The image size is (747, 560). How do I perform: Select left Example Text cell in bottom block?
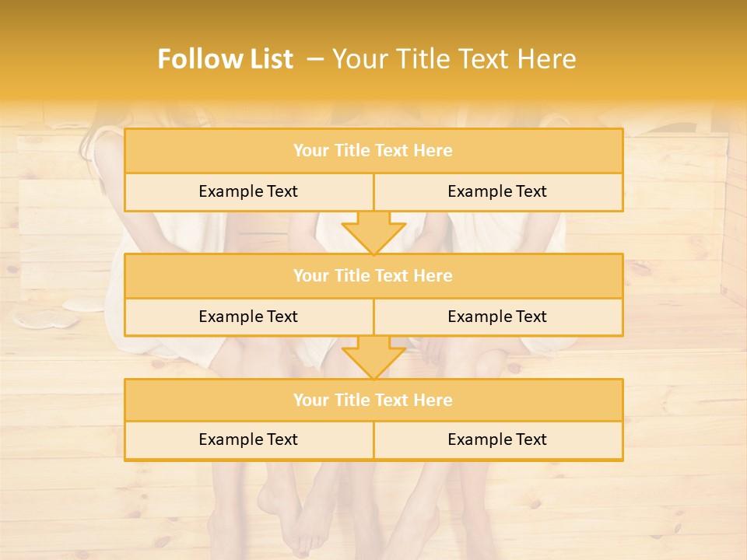click(x=249, y=440)
